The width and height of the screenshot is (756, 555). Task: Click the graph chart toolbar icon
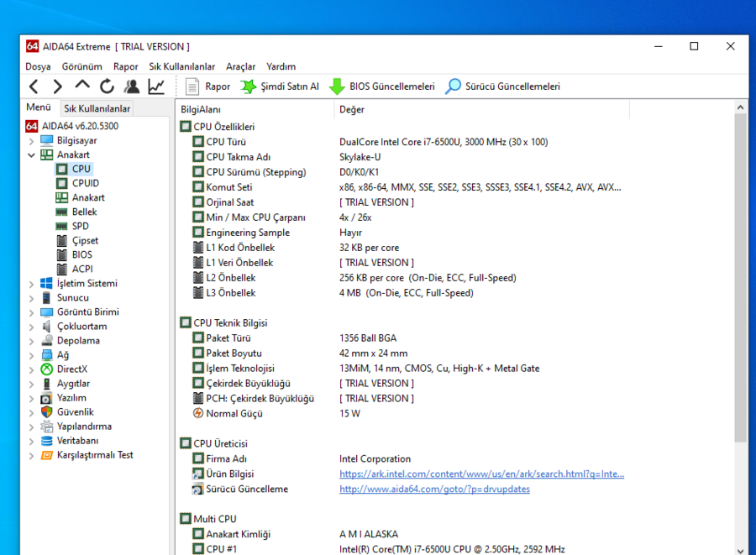point(156,86)
